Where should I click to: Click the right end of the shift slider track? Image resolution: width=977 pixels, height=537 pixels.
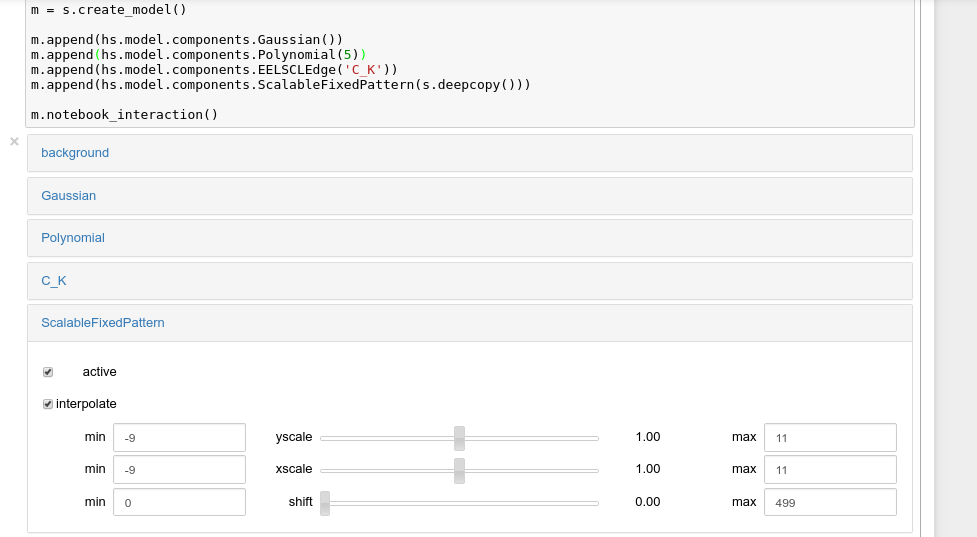pyautogui.click(x=595, y=502)
